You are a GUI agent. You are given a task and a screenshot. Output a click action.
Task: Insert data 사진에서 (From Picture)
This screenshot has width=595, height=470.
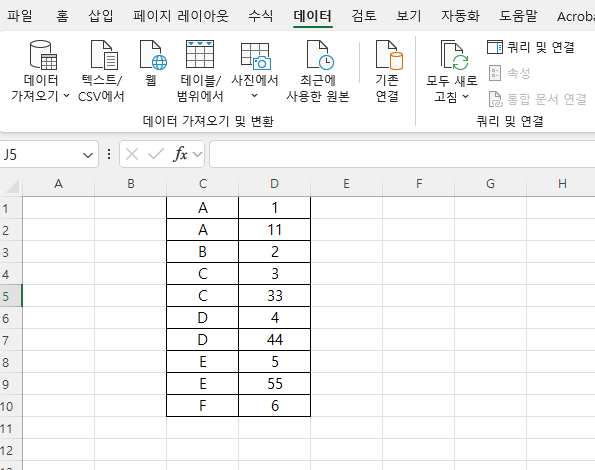click(x=255, y=71)
